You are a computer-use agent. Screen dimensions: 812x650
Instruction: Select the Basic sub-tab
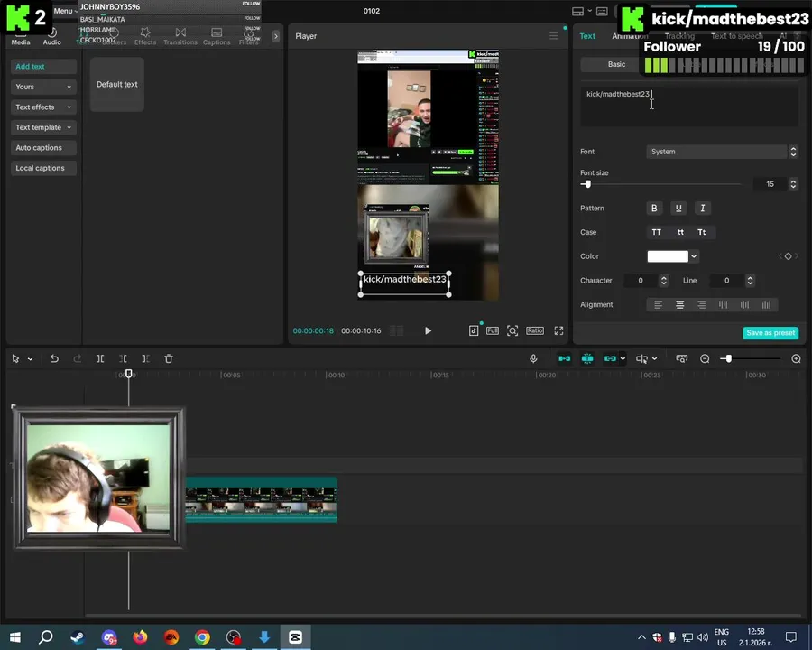tap(616, 64)
